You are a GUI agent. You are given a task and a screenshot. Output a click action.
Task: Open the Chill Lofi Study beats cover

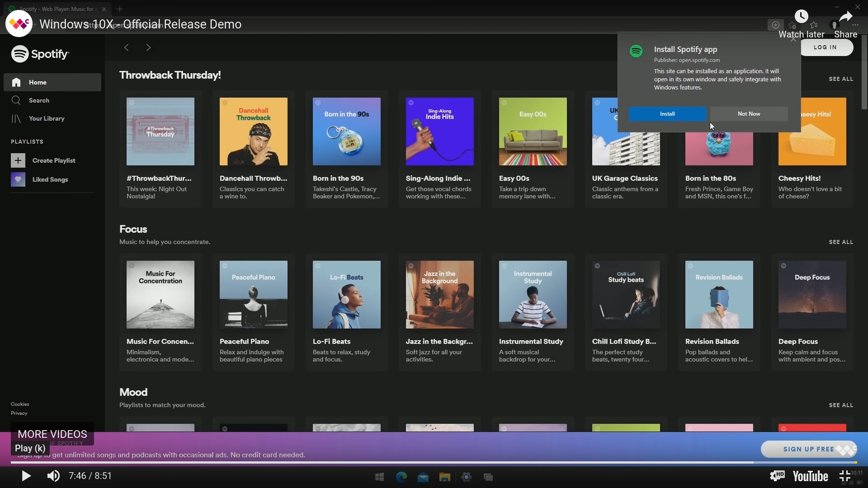click(x=626, y=295)
